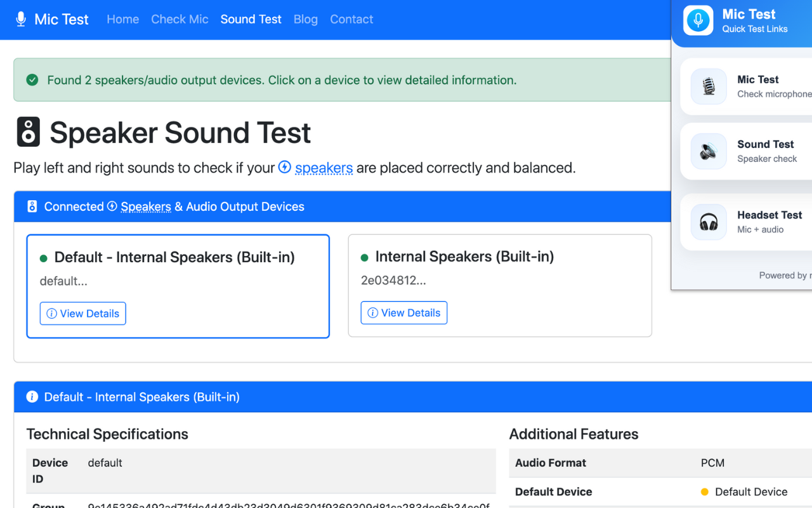Click Speakers link in Connected devices header
The image size is (812, 508).
tap(146, 206)
